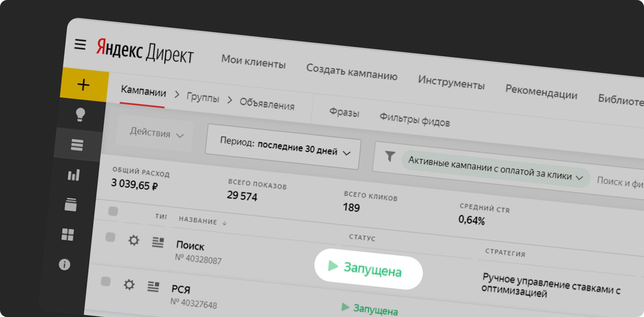Click the total clicks value 189
This screenshot has width=644, height=317.
pos(351,207)
